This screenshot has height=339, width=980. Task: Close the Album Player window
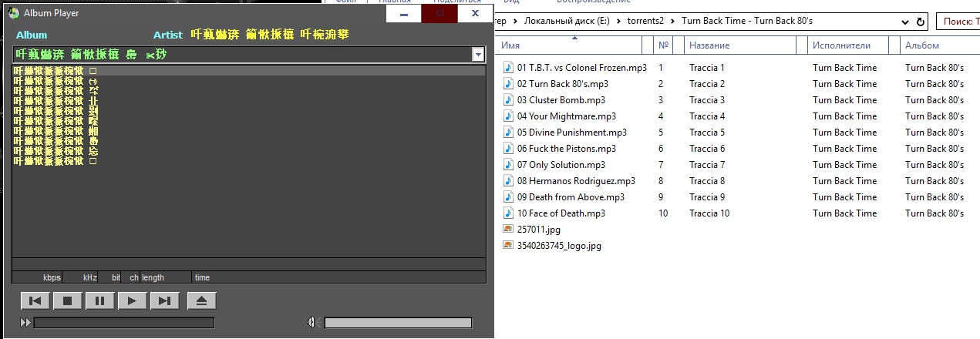(x=475, y=13)
